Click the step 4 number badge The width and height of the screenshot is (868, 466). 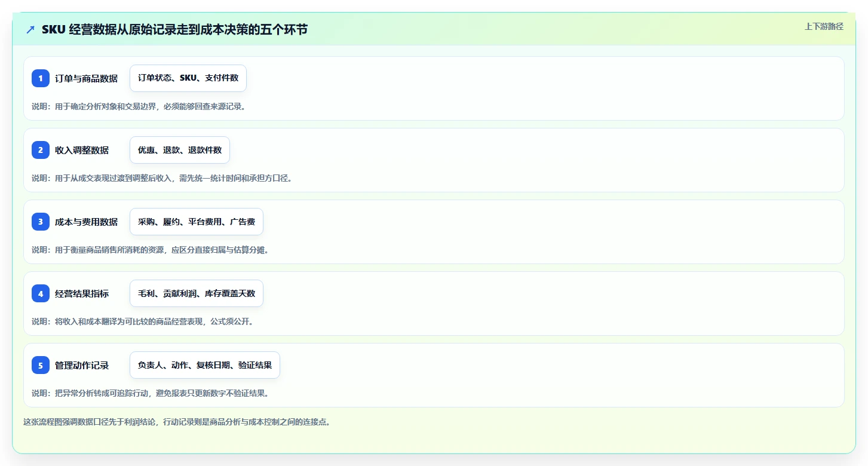coord(41,293)
